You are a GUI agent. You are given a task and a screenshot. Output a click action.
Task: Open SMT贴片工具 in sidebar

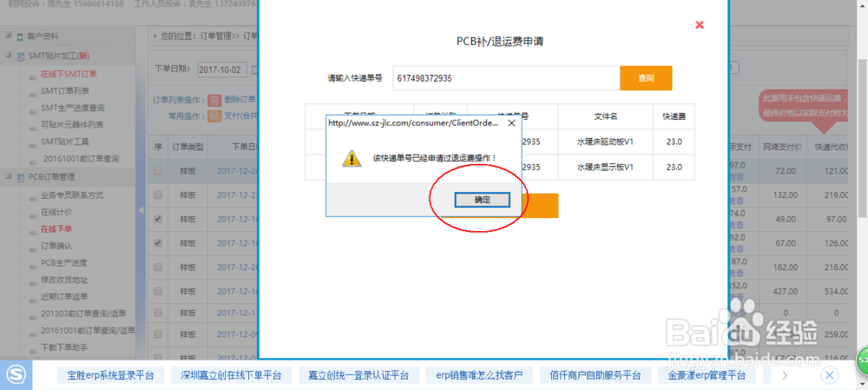pyautogui.click(x=65, y=142)
